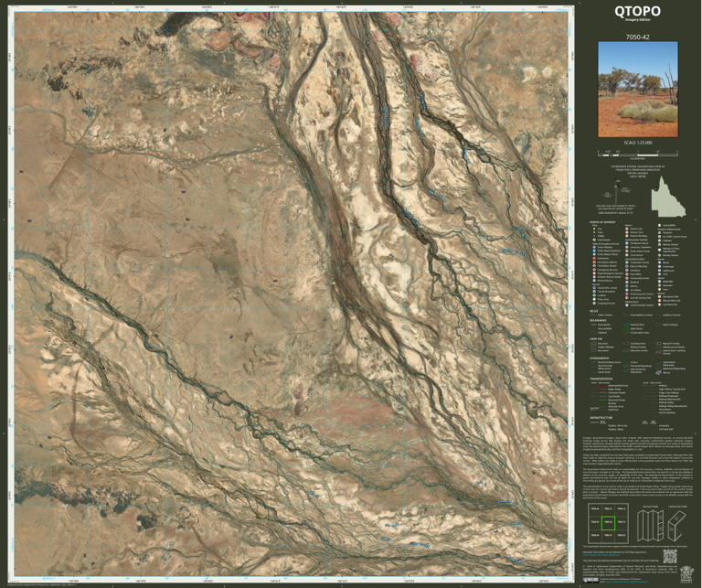Click the Homestead legend icon

click(594, 240)
